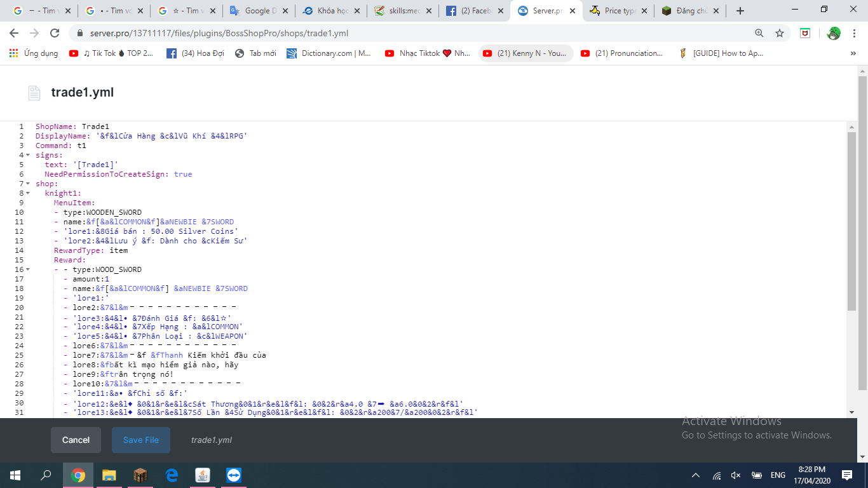Viewport: 868px width, 488px height.
Task: Go back to the previous page
Action: pyautogui.click(x=14, y=33)
